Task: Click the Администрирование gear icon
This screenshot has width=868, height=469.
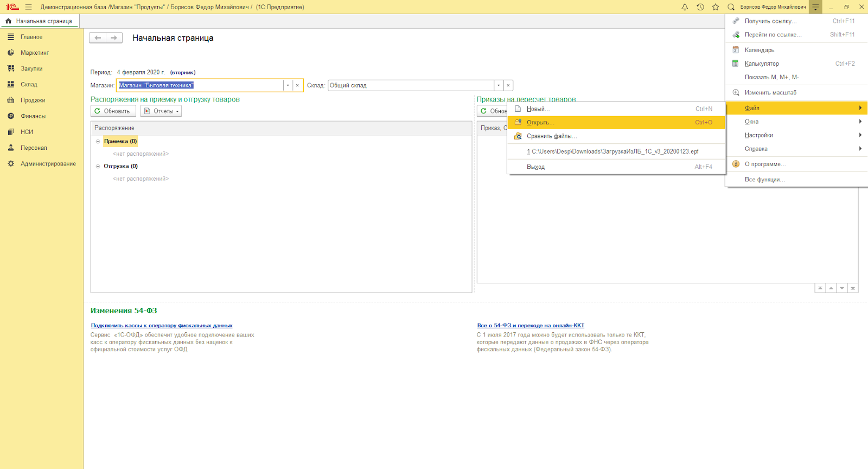Action: (11, 163)
